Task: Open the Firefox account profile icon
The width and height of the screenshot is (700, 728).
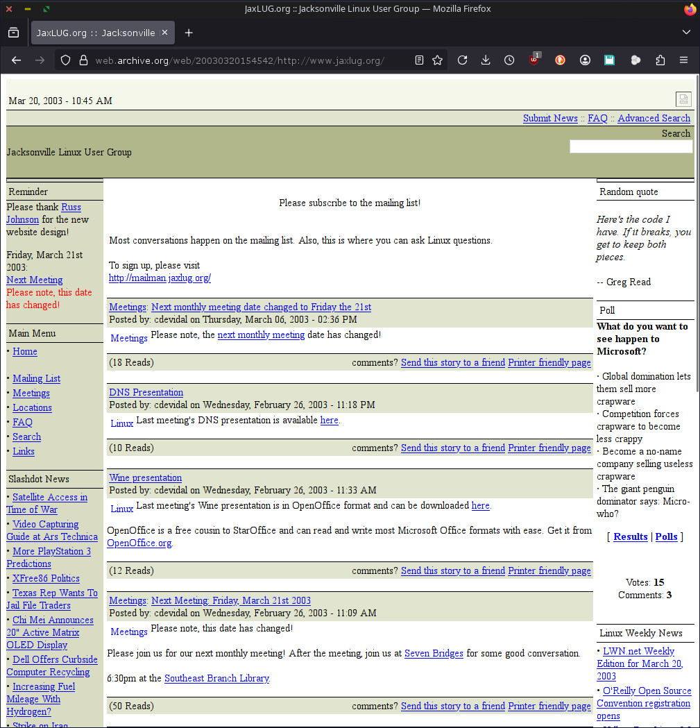Action: (585, 60)
